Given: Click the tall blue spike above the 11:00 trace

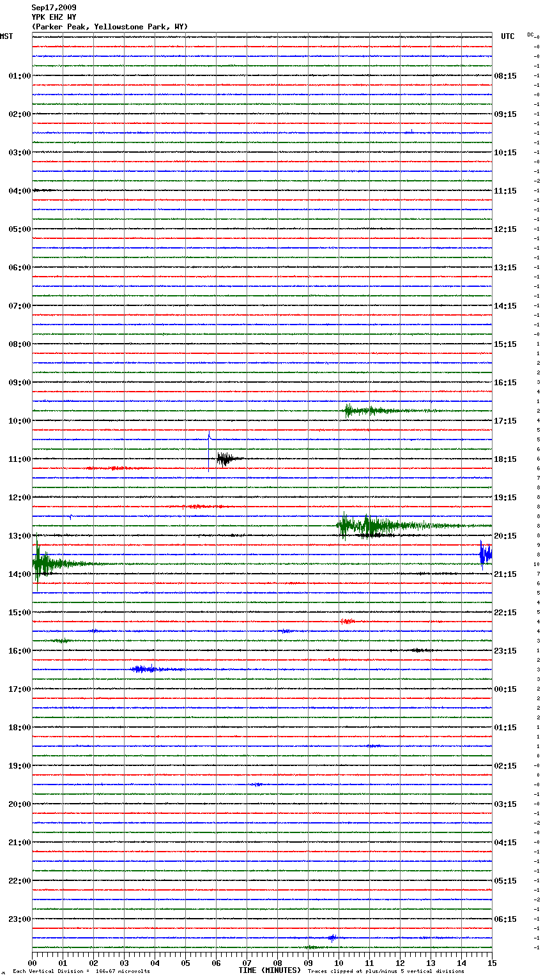Looking at the screenshot, I should click(209, 451).
